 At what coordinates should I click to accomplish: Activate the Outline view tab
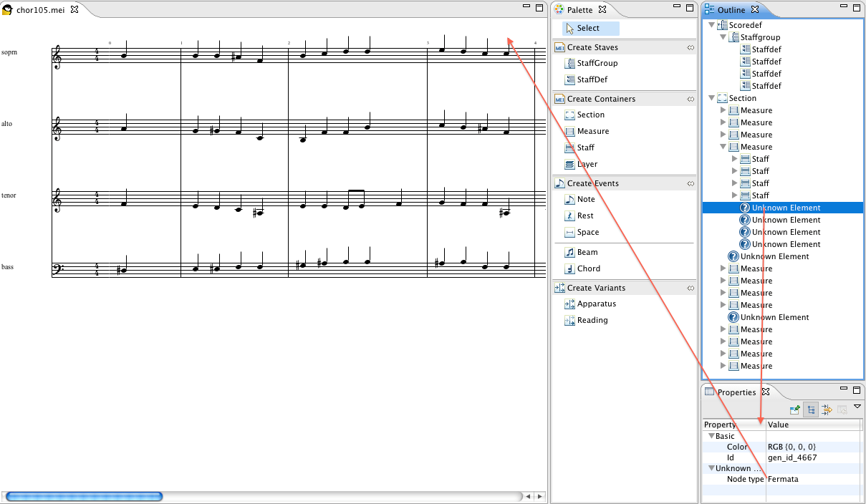coord(732,10)
